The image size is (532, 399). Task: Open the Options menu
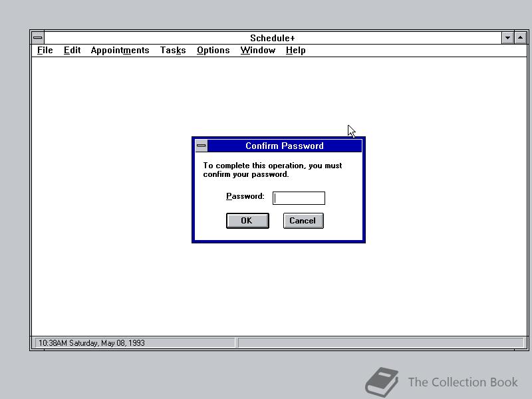[x=213, y=51]
